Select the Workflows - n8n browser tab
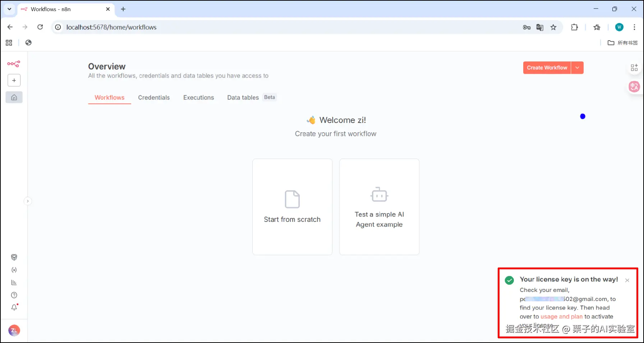The height and width of the screenshot is (343, 644). (x=66, y=9)
